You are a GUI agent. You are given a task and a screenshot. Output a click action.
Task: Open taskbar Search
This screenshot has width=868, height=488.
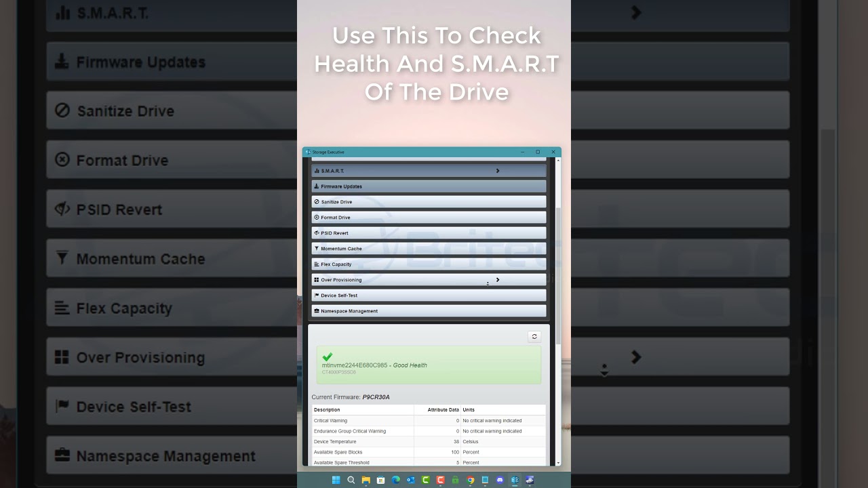pos(351,480)
